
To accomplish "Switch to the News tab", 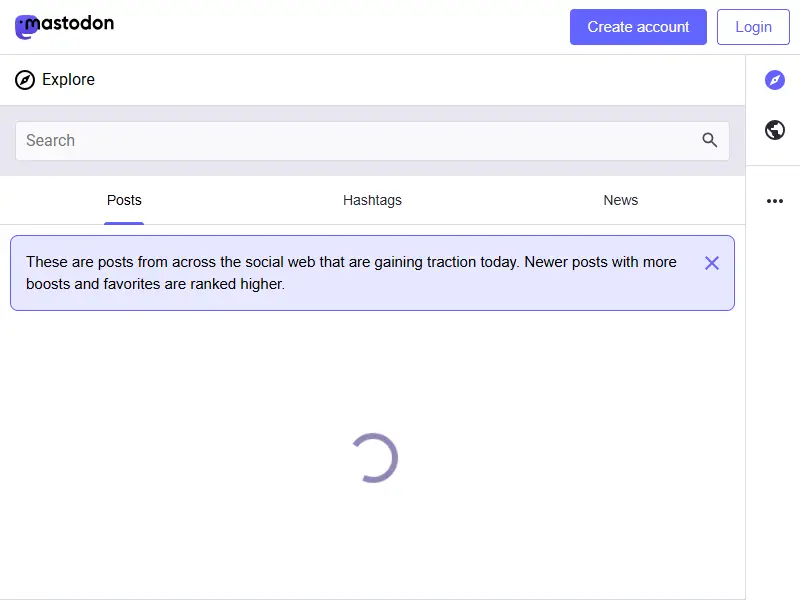I will pyautogui.click(x=620, y=201).
